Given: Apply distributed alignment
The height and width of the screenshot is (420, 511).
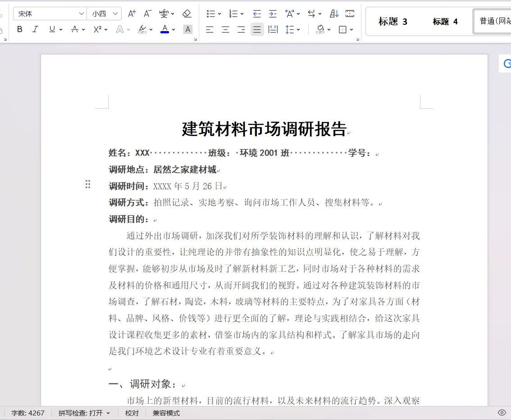Looking at the screenshot, I should pos(273,30).
